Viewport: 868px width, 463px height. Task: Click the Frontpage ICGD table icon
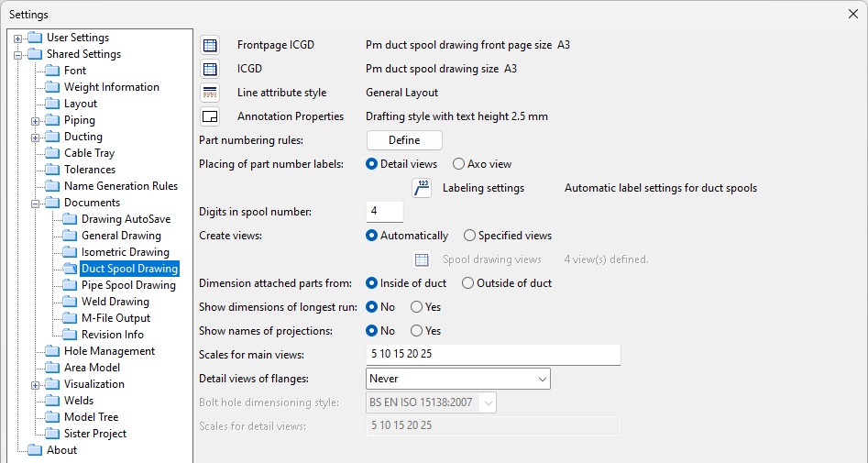(210, 45)
